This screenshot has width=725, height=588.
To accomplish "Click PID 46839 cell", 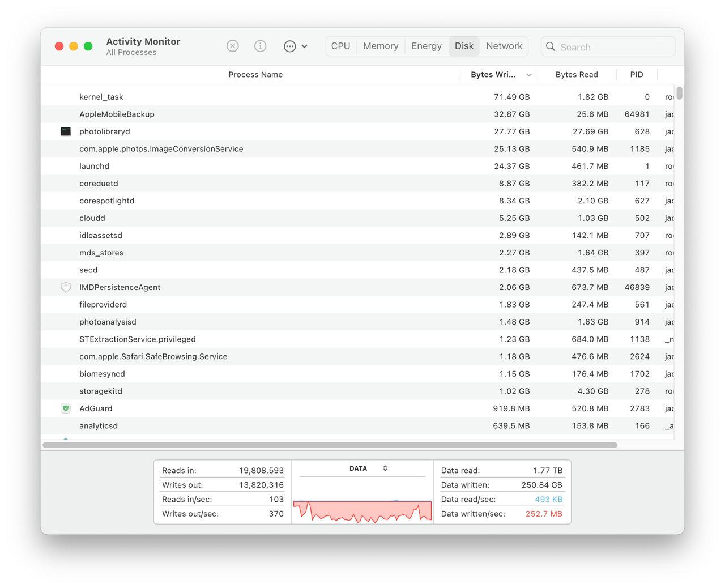I will (x=637, y=287).
